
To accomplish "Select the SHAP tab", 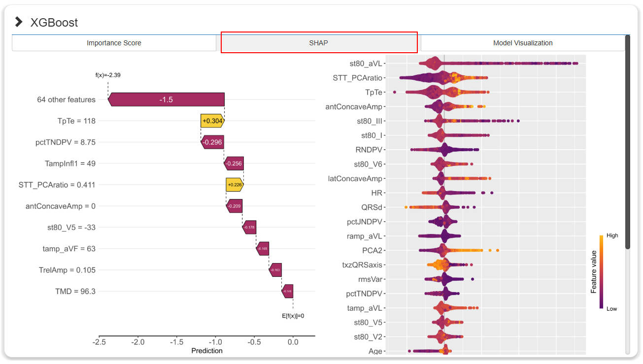I will (x=319, y=43).
